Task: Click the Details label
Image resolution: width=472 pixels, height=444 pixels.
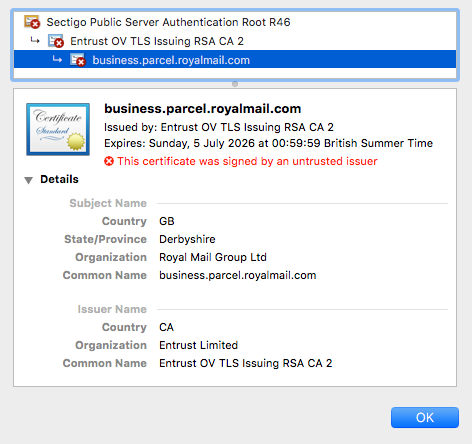Action: (x=59, y=179)
